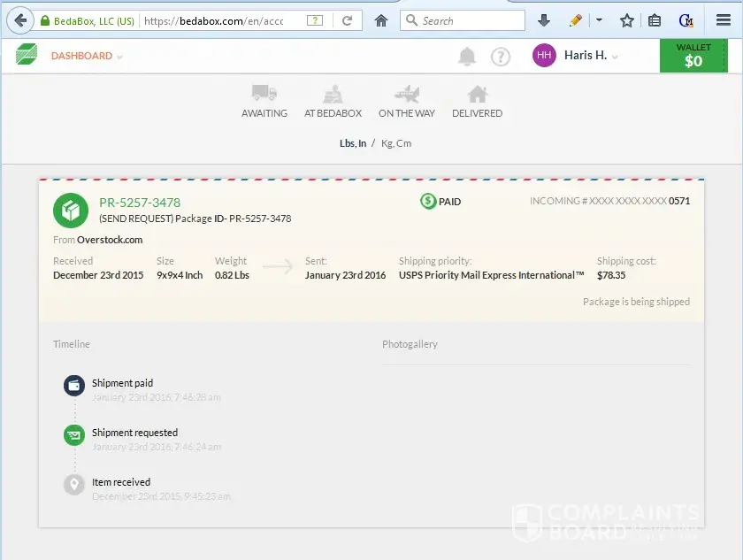743x560 pixels.
Task: Click 'USPS Priority Mail Express International' text
Action: click(x=492, y=275)
